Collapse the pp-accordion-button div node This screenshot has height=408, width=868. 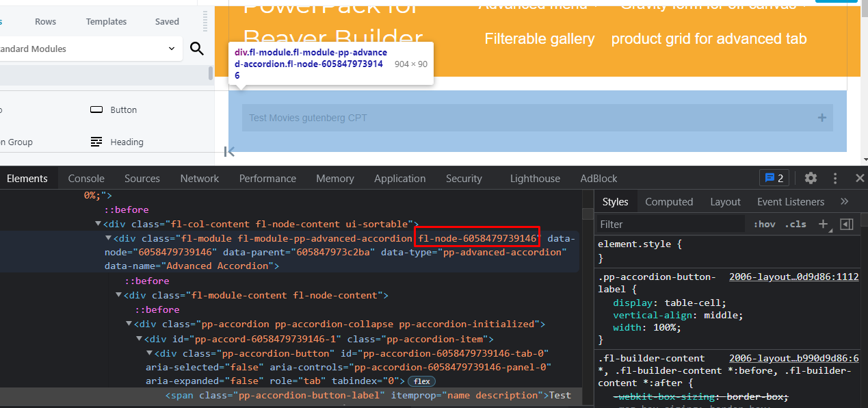[149, 353]
